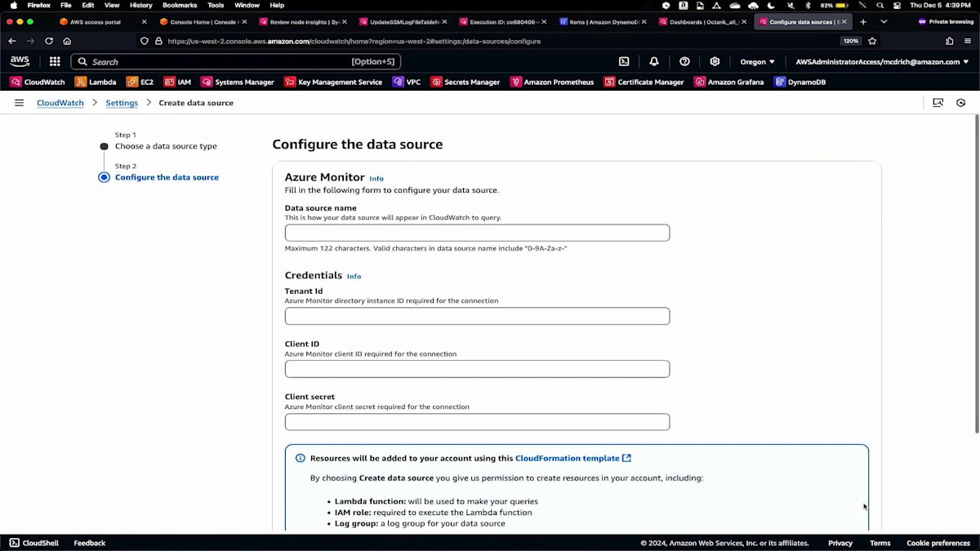Focus the Data source name field
Image resolution: width=980 pixels, height=551 pixels.
click(477, 233)
